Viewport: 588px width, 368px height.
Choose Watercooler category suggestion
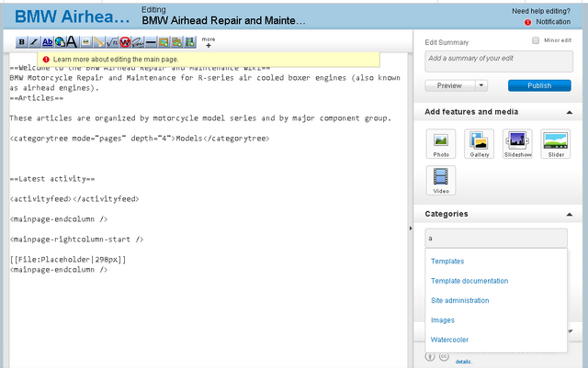449,340
